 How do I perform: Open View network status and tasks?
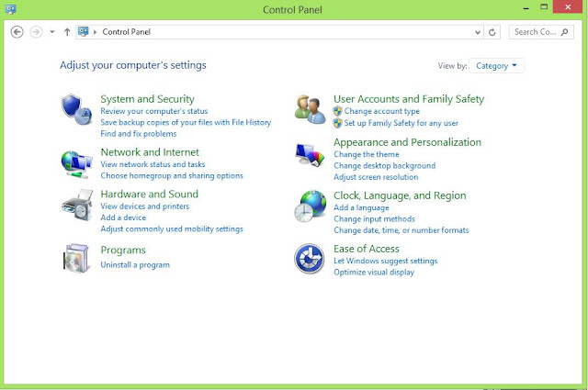[153, 164]
